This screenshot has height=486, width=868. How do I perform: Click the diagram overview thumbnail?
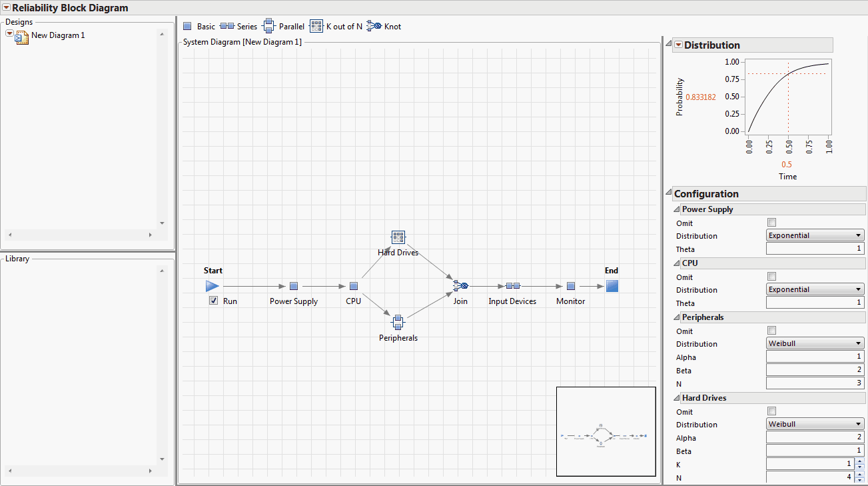[606, 431]
